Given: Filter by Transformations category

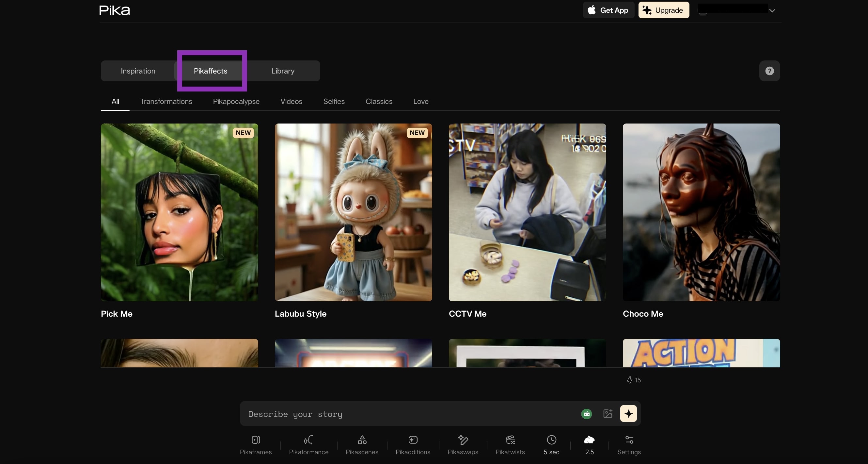Looking at the screenshot, I should pos(166,102).
